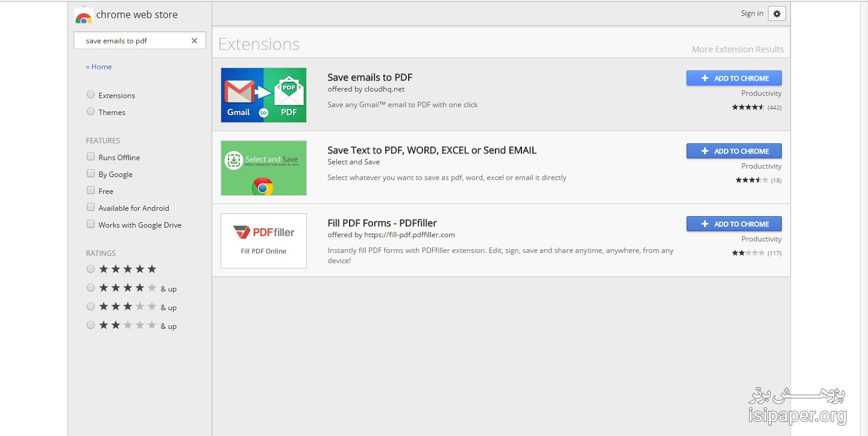Image resolution: width=868 pixels, height=436 pixels.
Task: Open the Save emails to PDF title
Action: pos(370,77)
